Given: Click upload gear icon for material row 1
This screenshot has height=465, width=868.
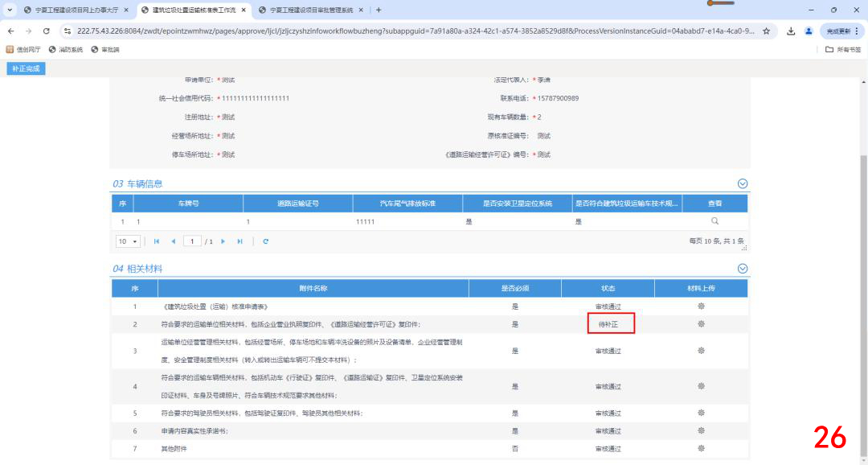Looking at the screenshot, I should coord(701,307).
